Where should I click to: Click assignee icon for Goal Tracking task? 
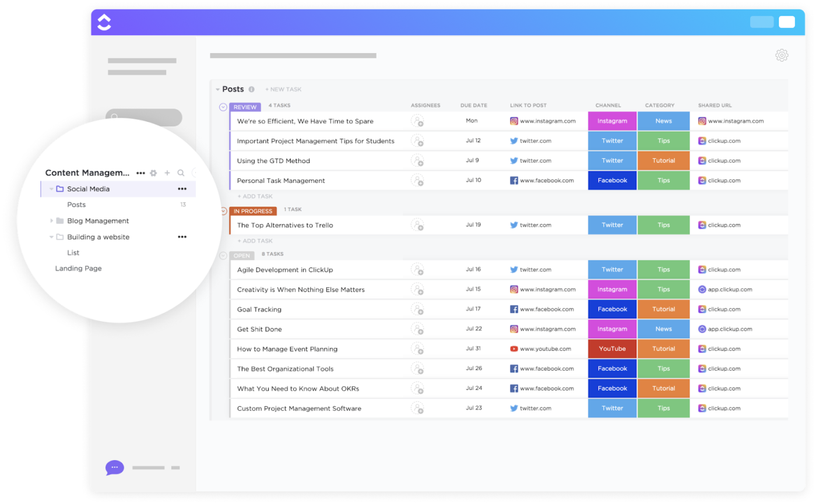point(417,309)
